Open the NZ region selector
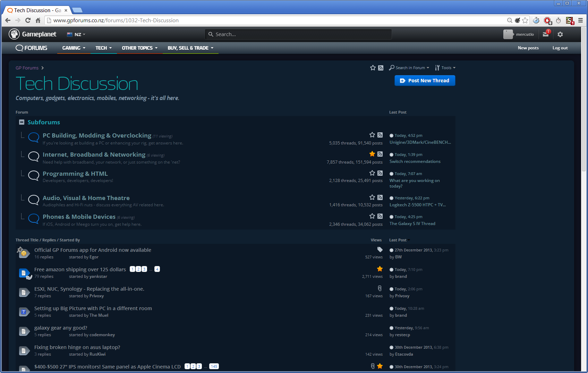Image resolution: width=588 pixels, height=373 pixels. [76, 34]
